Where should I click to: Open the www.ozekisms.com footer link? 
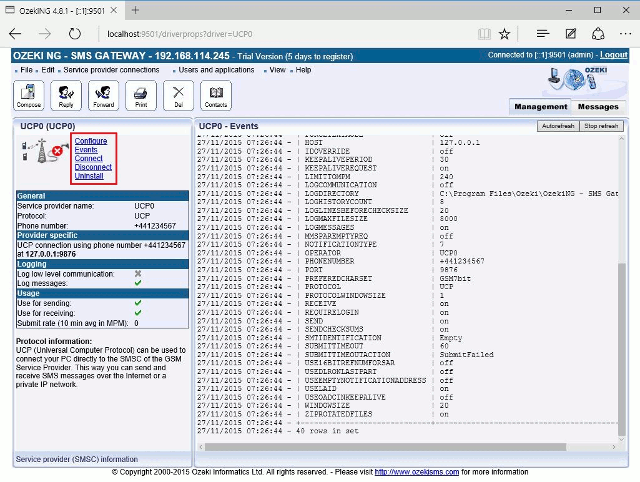pos(417,472)
